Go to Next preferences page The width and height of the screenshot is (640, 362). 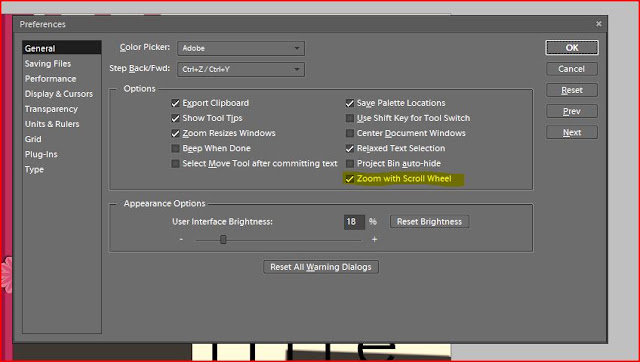pos(572,133)
